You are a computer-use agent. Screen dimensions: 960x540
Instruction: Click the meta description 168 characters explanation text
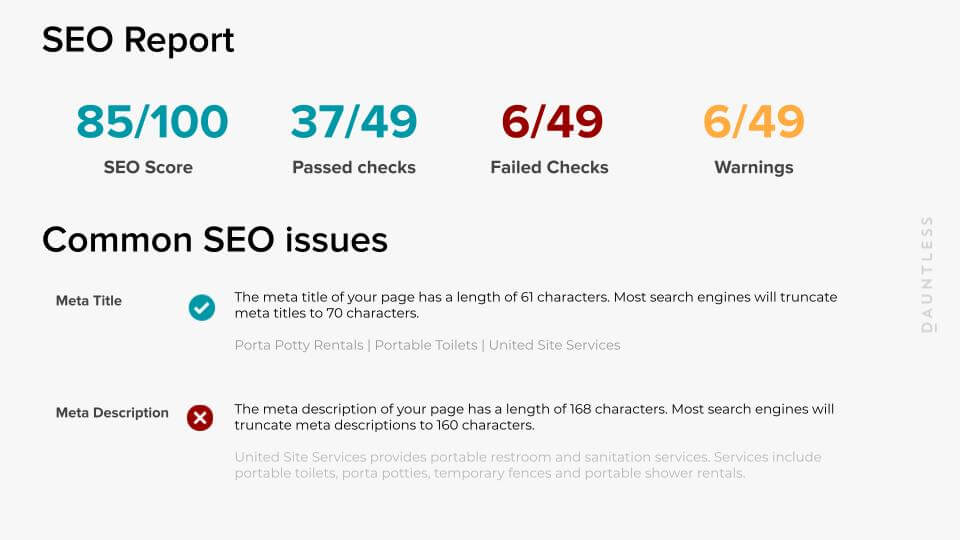pyautogui.click(x=534, y=417)
